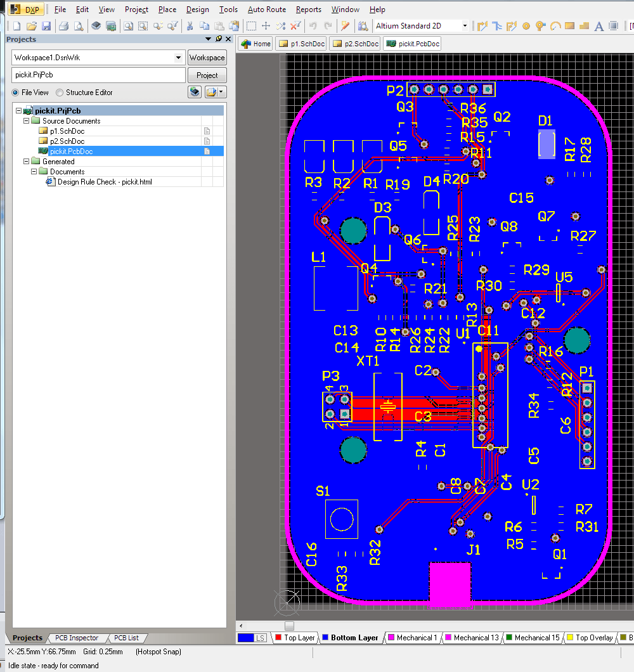Open the Altium Standard 2D dropdown
The width and height of the screenshot is (634, 672).
(x=465, y=26)
